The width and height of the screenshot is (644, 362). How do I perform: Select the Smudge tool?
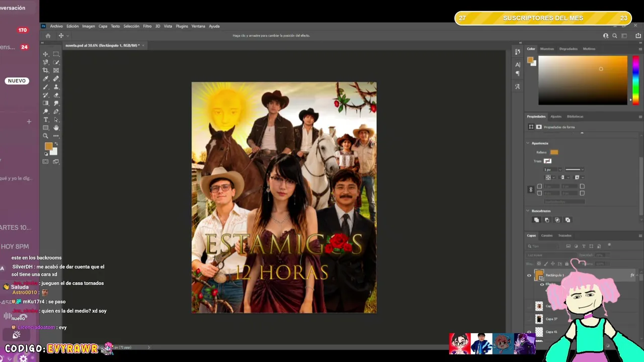click(56, 103)
